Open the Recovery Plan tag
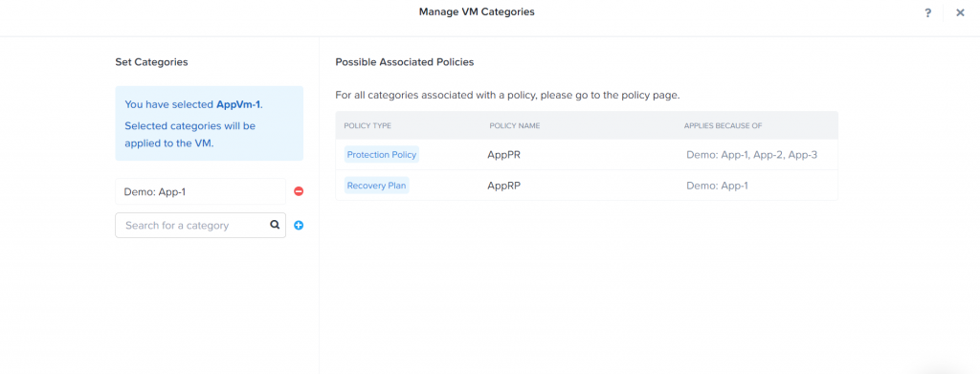The height and width of the screenshot is (374, 980). [x=376, y=186]
